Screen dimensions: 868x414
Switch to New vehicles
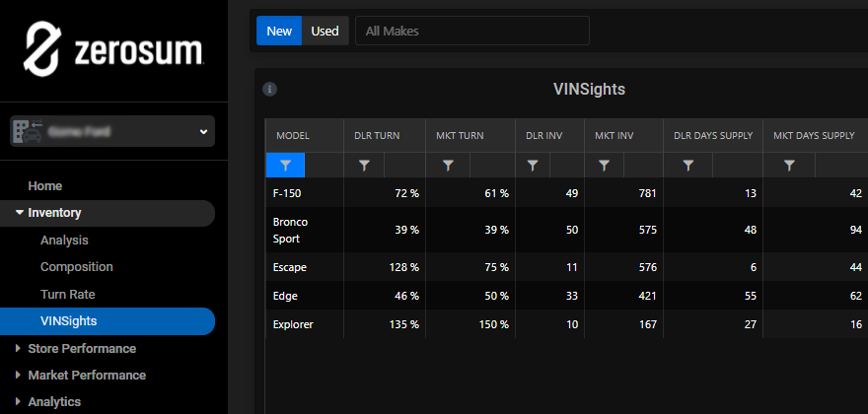click(279, 31)
